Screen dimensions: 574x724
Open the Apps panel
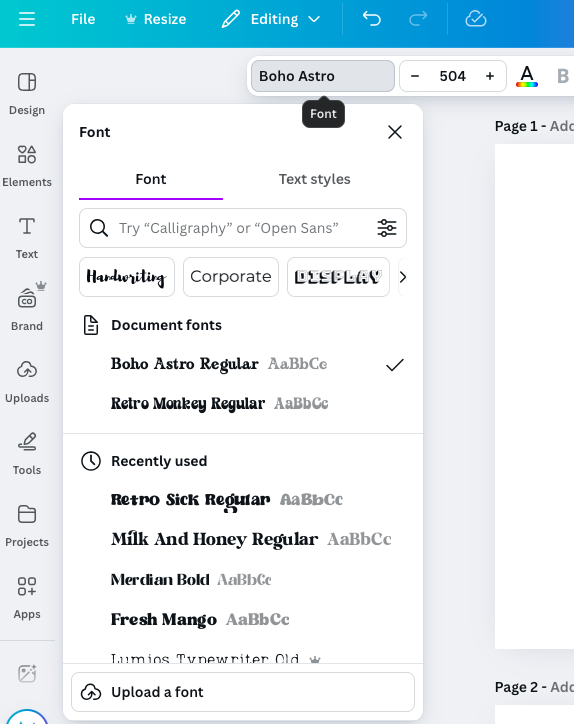tap(27, 599)
